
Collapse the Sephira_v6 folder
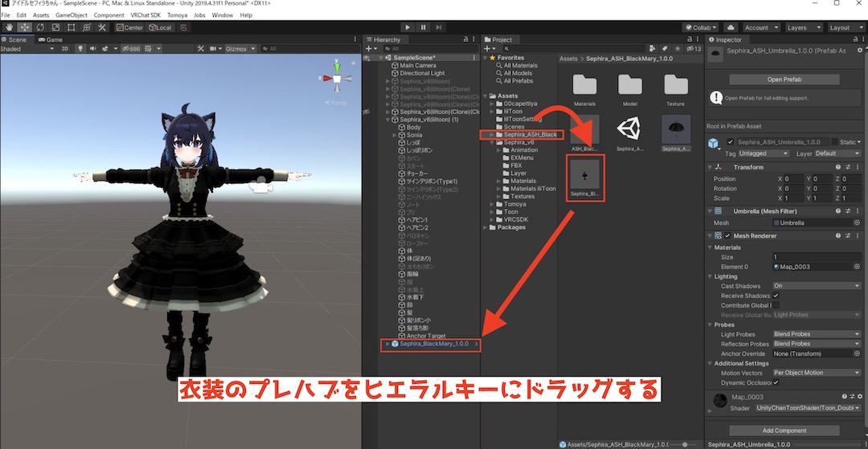click(492, 142)
